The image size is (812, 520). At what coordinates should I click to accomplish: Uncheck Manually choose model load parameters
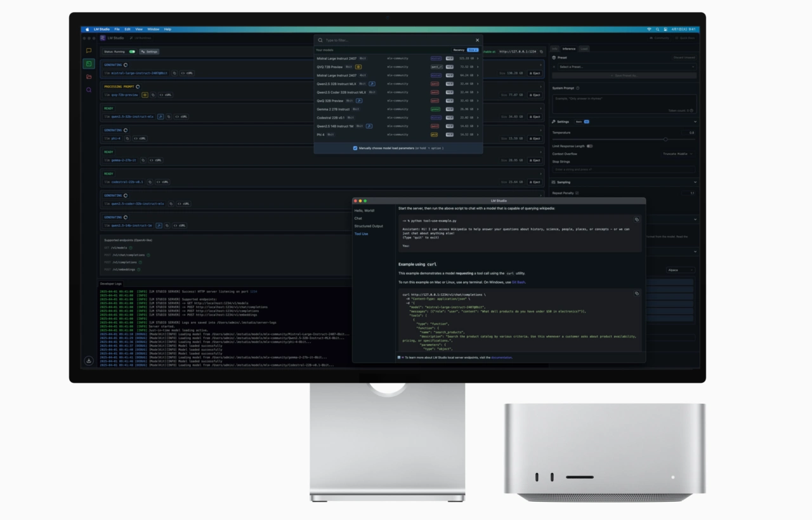click(355, 148)
